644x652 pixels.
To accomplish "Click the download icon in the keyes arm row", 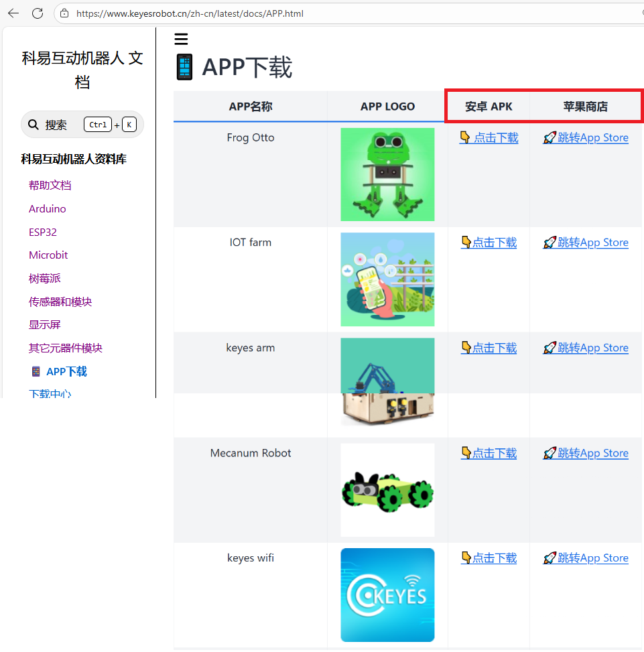I will [466, 347].
